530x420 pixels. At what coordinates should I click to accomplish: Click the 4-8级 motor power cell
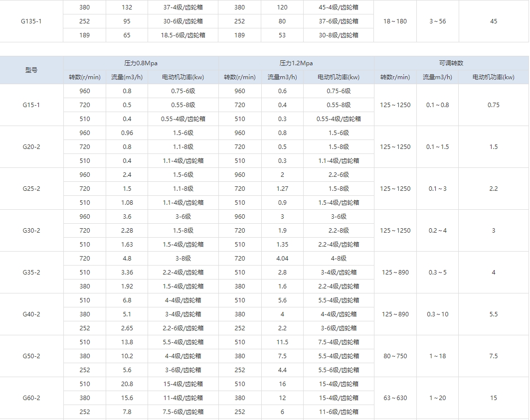coord(339,259)
